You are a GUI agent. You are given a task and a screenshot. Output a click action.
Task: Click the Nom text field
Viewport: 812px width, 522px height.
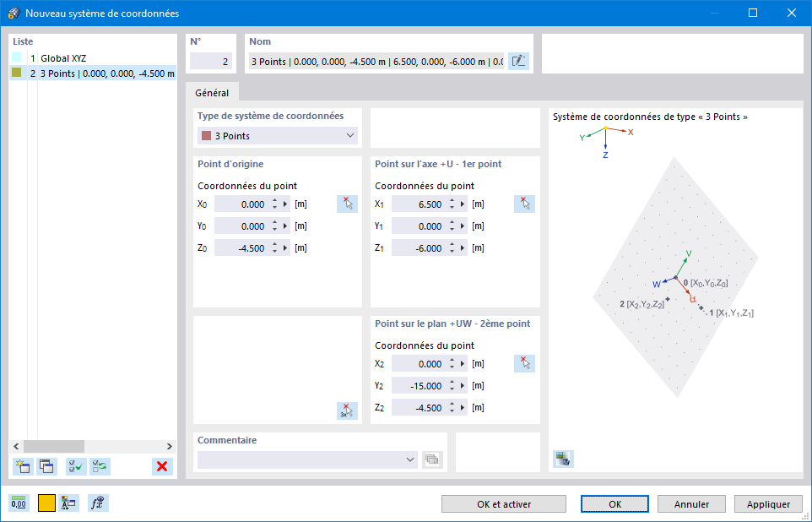pos(376,61)
